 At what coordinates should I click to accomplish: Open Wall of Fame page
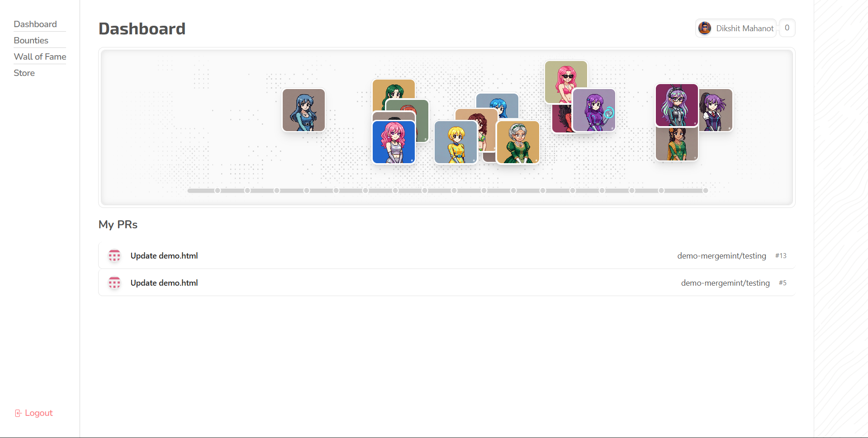(40, 57)
